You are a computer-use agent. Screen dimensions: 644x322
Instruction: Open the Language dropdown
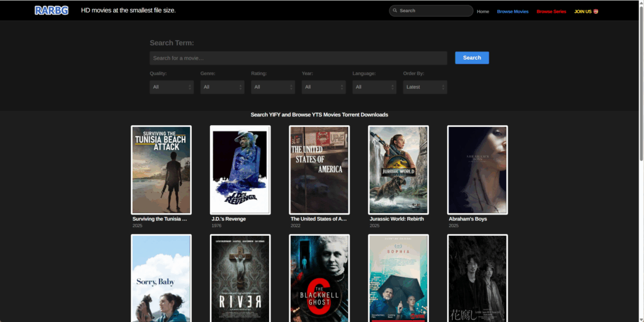(374, 87)
